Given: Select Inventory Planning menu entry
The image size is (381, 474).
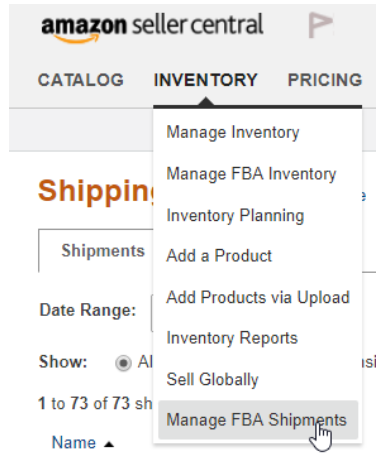Looking at the screenshot, I should (235, 215).
